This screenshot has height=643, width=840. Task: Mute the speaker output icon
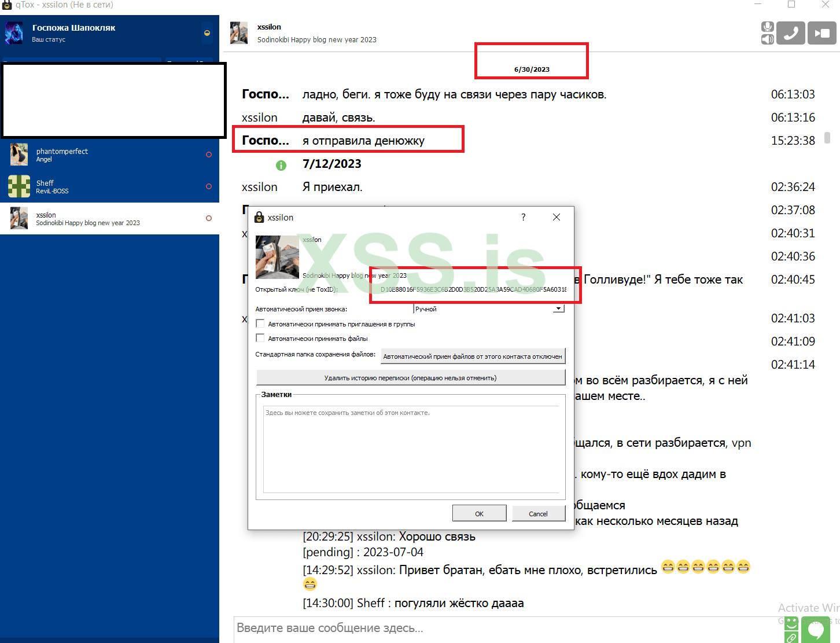(x=767, y=39)
